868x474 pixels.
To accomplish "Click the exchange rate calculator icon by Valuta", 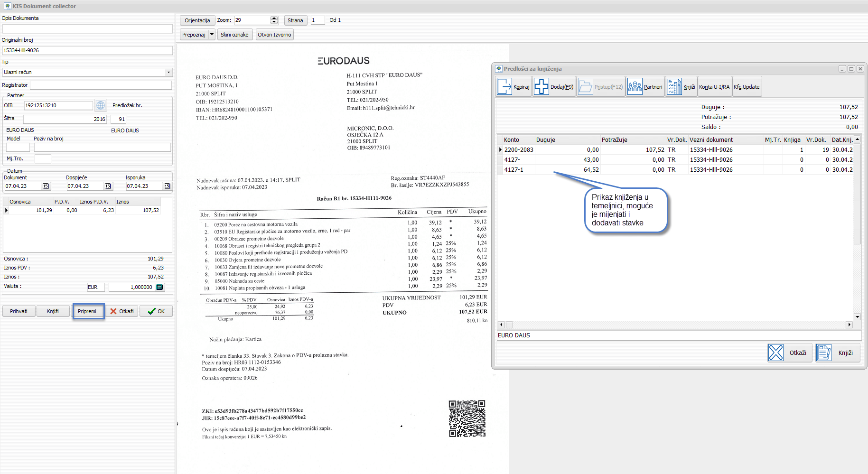I will [x=159, y=287].
